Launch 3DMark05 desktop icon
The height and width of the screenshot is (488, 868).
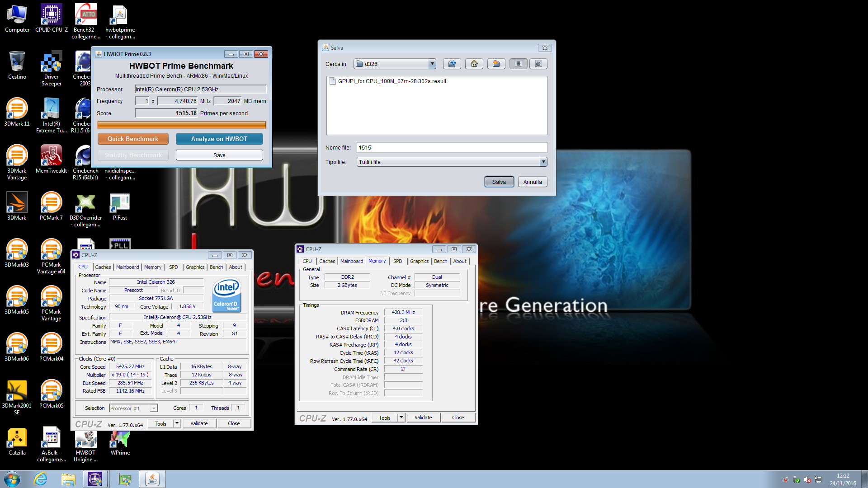click(17, 300)
